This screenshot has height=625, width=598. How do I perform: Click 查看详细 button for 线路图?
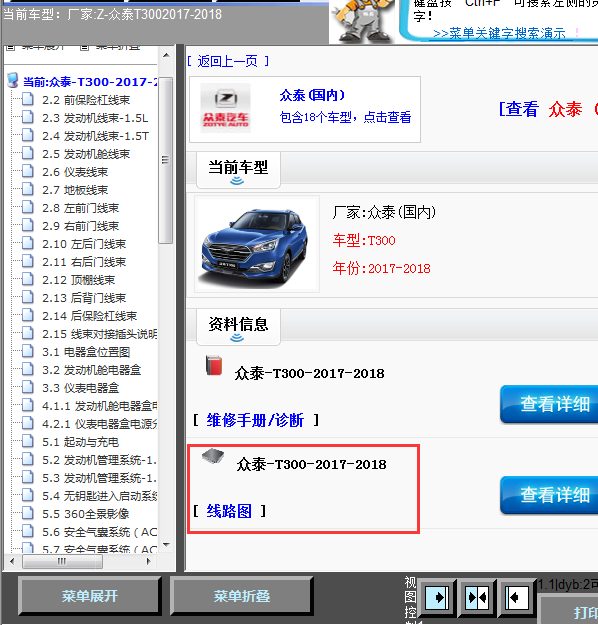[550, 495]
